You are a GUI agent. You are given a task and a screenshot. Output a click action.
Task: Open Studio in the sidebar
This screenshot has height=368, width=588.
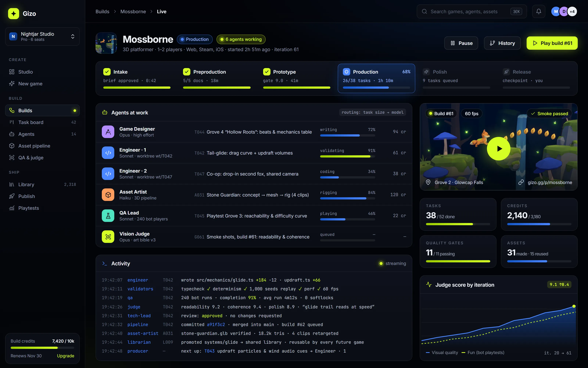coord(42,72)
